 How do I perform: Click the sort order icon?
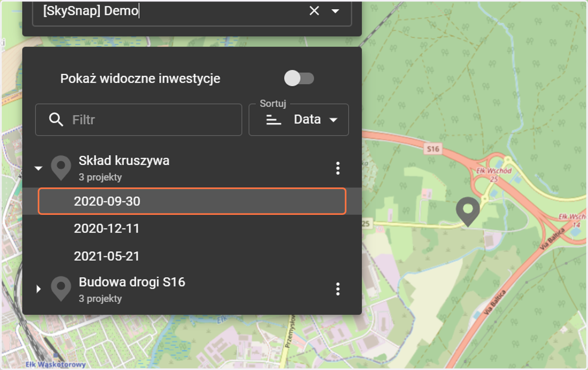(273, 119)
